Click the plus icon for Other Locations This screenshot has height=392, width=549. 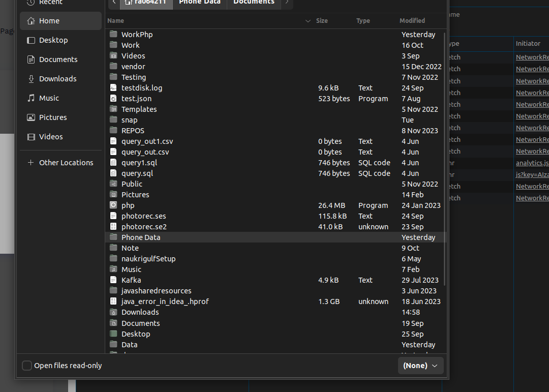(31, 163)
